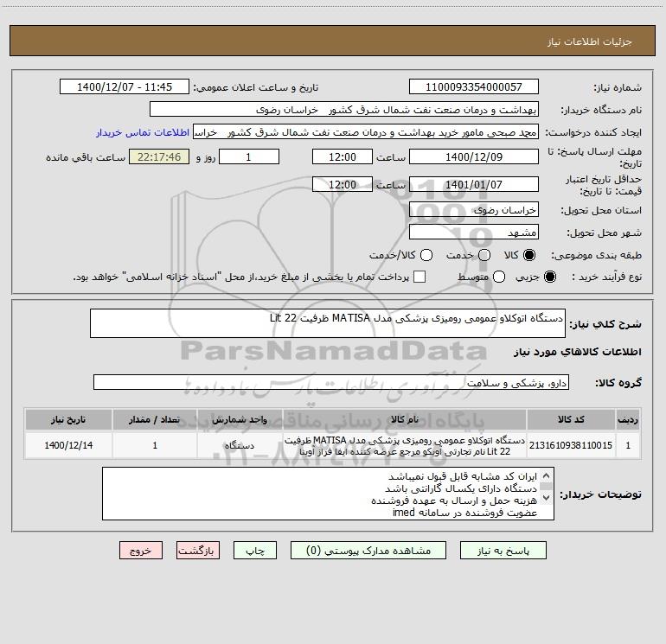Click the ردیف column header

click(628, 419)
